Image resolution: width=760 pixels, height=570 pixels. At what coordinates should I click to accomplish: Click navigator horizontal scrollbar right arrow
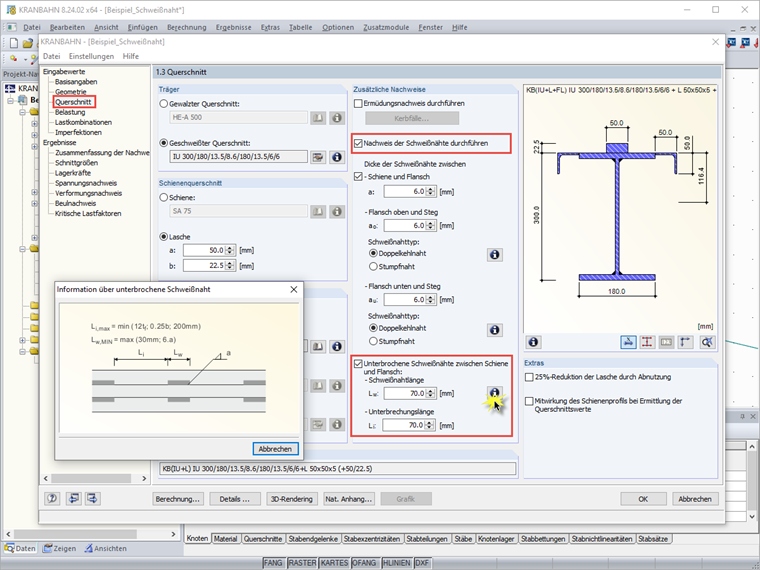coord(144,478)
